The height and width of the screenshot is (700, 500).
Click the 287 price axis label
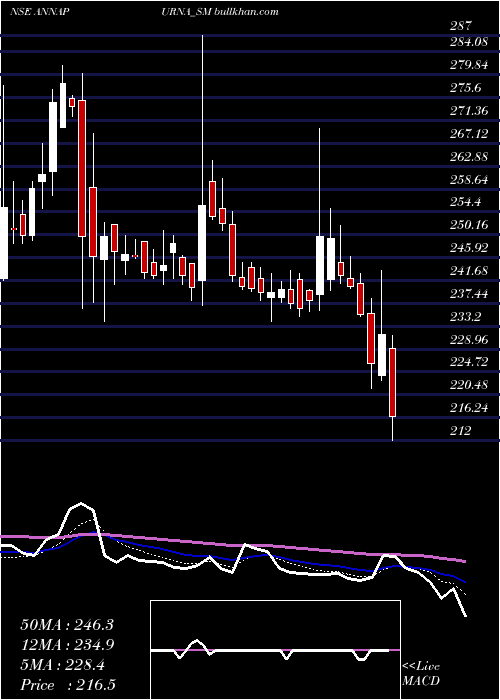click(x=461, y=26)
